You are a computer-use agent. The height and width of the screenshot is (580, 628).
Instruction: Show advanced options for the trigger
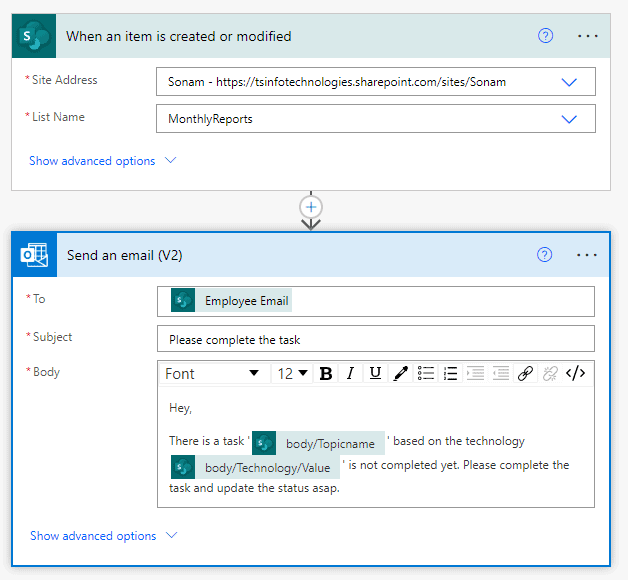[x=103, y=161]
